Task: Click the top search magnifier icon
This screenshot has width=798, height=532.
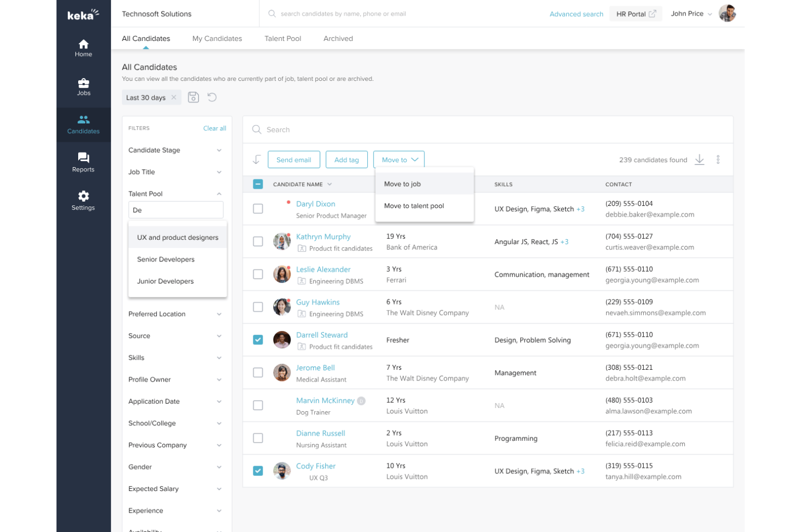Action: (x=272, y=13)
